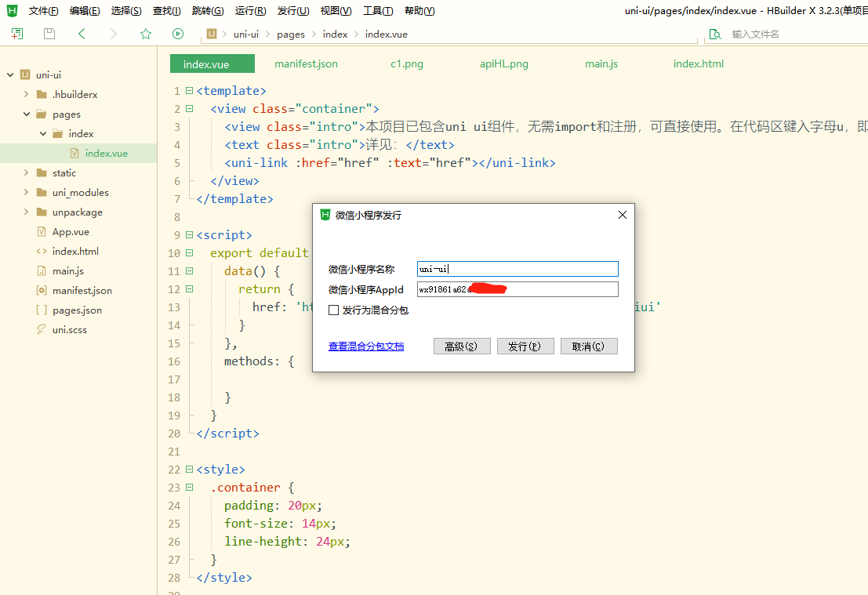868x595 pixels.
Task: Click the main.js file icon in tree
Action: (42, 270)
